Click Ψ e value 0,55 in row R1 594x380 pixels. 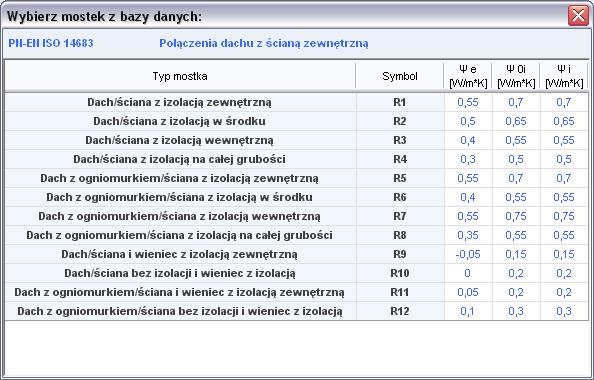(x=468, y=102)
